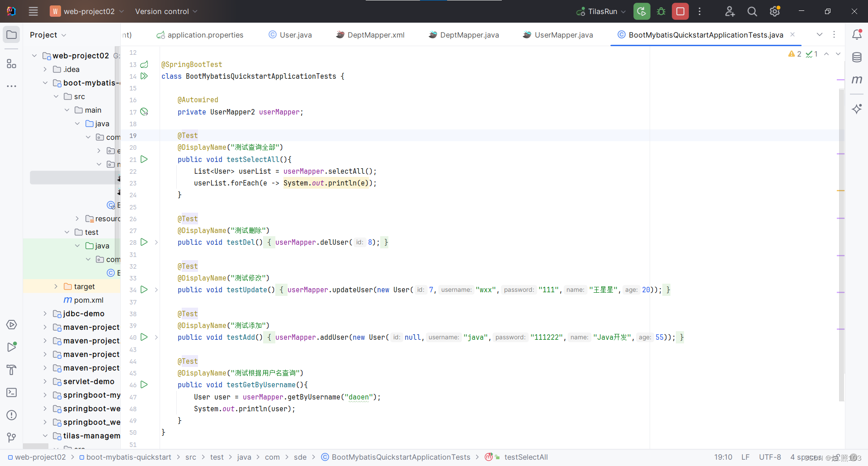Expand the folded testUpdate method body
Screen dimensions: 868x466
pos(156,290)
